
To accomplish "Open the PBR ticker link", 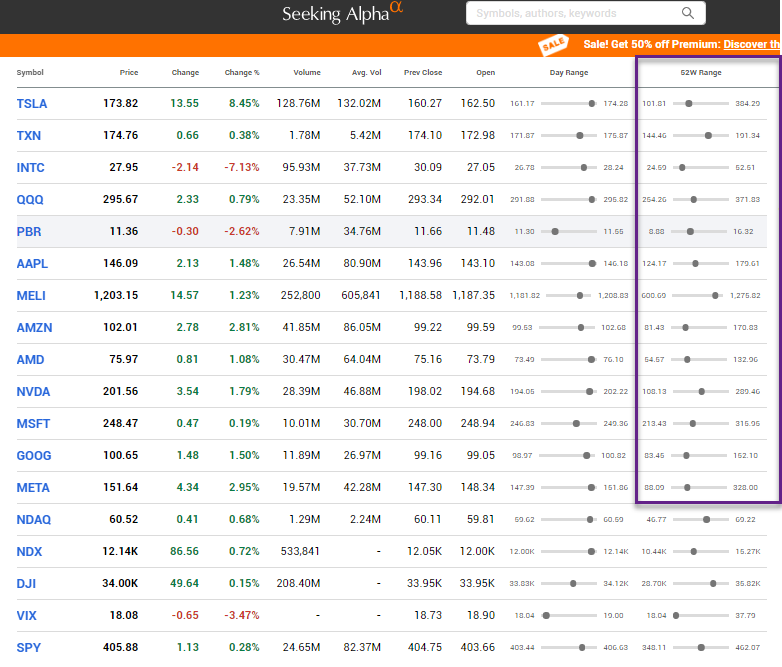I will coord(29,231).
